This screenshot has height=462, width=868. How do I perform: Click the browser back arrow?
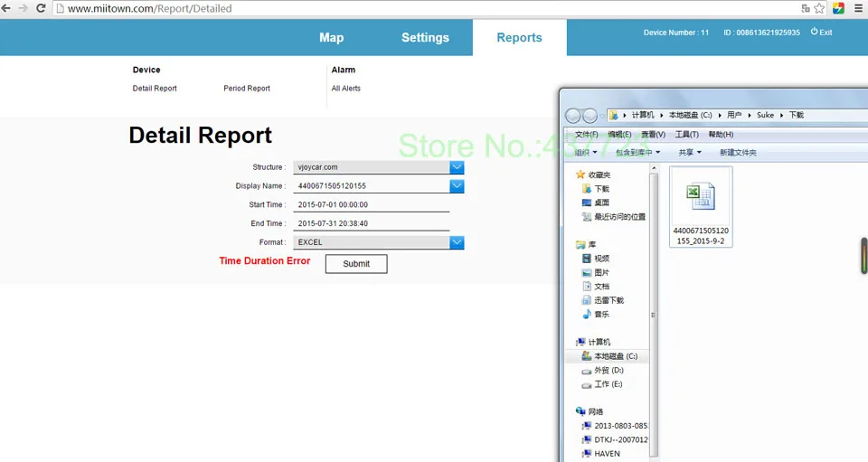(x=6, y=8)
